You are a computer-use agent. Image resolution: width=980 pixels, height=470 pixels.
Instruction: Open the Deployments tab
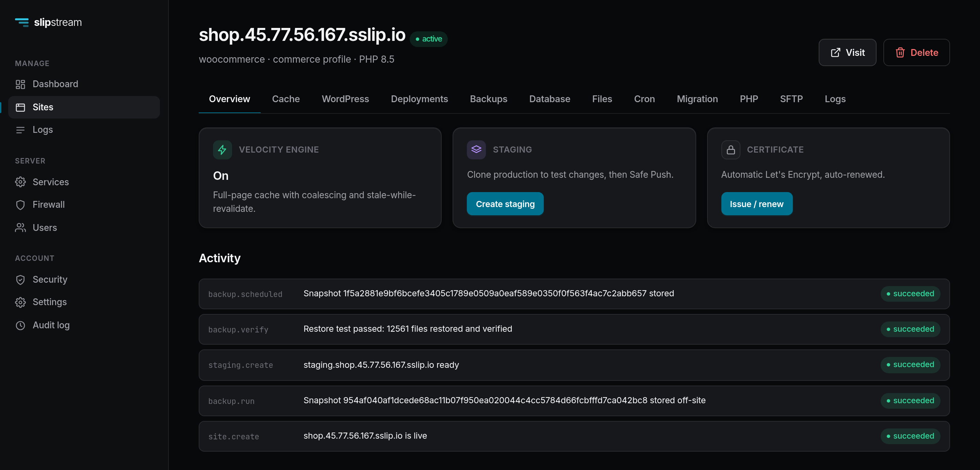coord(419,99)
